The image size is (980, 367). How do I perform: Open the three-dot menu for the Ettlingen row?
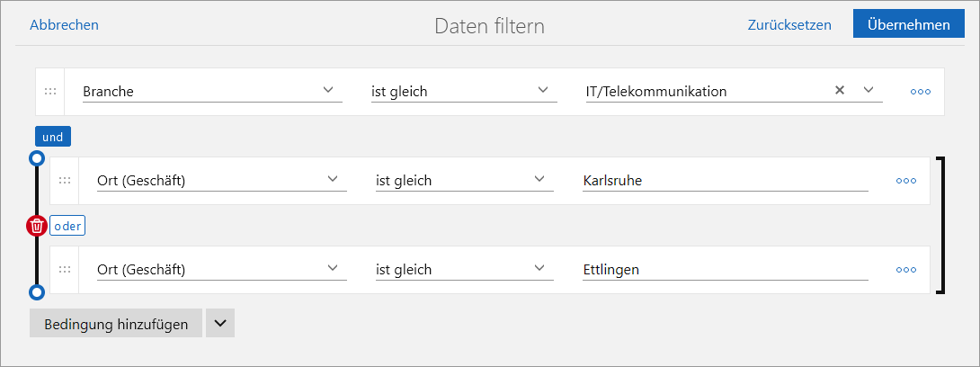905,269
